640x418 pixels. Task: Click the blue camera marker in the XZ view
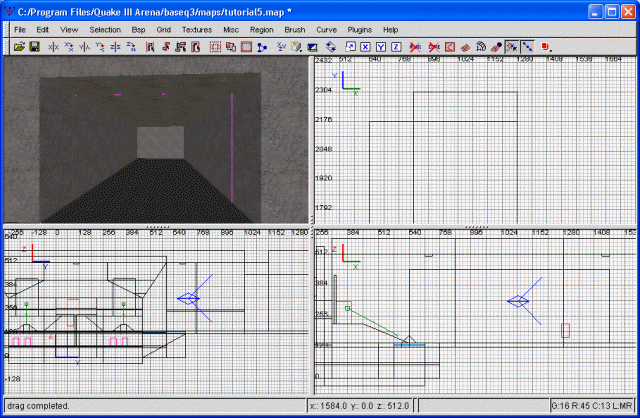tap(518, 301)
